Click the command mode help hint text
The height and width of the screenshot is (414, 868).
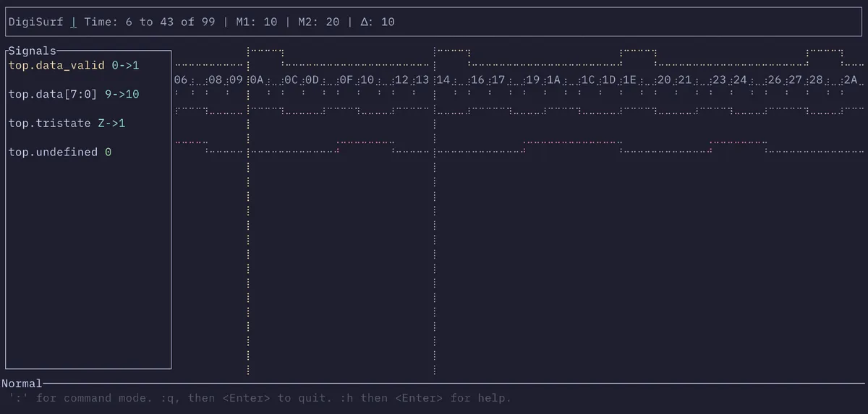click(x=260, y=398)
